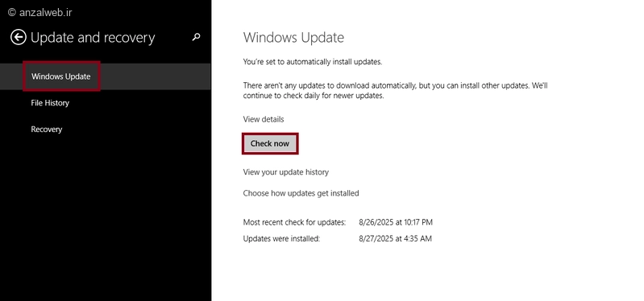Image resolution: width=644 pixels, height=301 pixels.
Task: Click the Update and recovery title
Action: [93, 37]
